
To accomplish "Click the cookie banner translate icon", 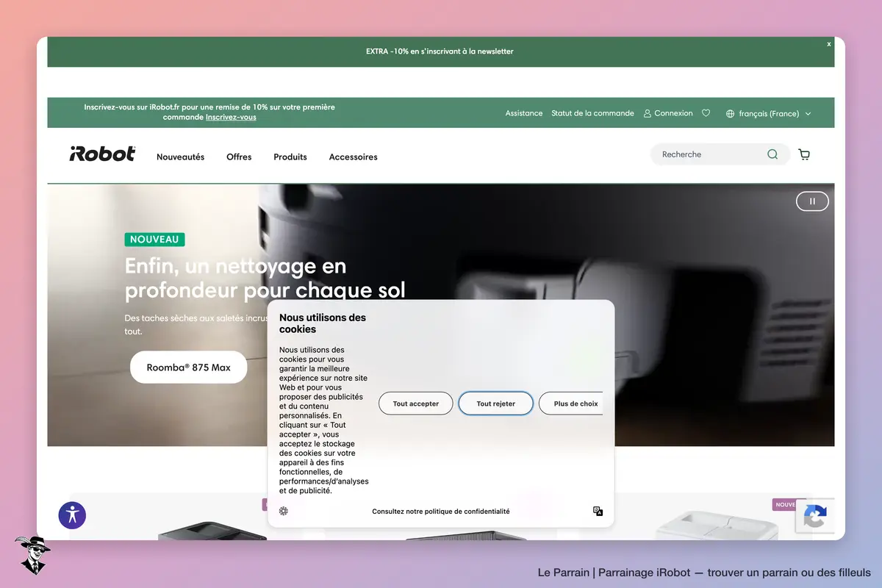I will (598, 512).
